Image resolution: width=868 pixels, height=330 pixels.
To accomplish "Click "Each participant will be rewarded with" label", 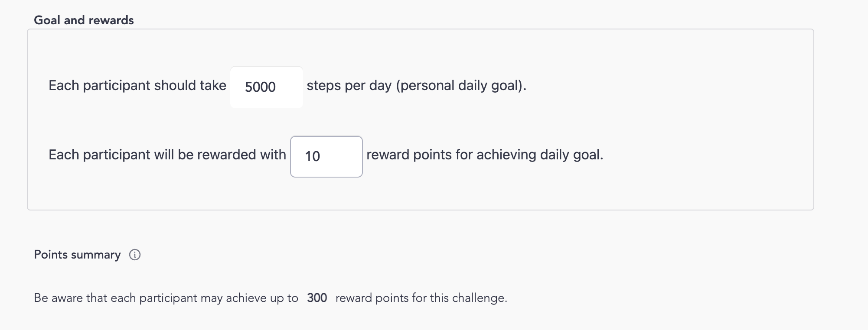I will pos(167,155).
